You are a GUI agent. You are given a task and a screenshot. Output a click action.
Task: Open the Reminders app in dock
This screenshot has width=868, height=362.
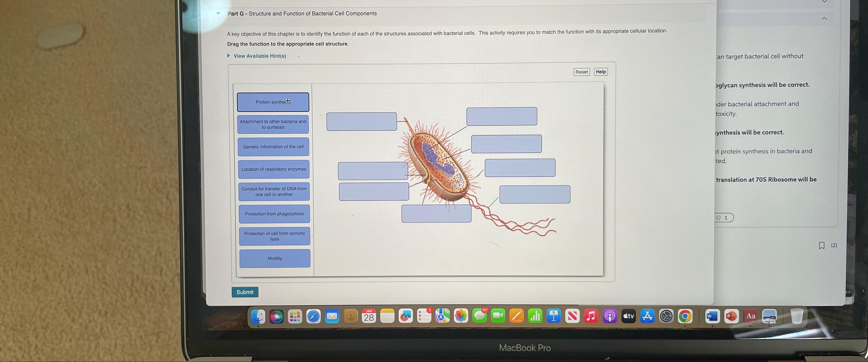coord(424,316)
